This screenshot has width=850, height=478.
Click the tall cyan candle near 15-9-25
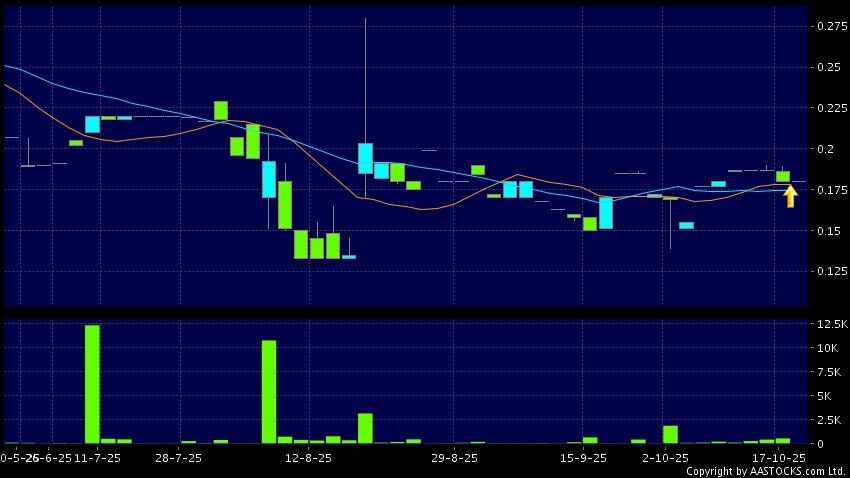click(x=605, y=213)
